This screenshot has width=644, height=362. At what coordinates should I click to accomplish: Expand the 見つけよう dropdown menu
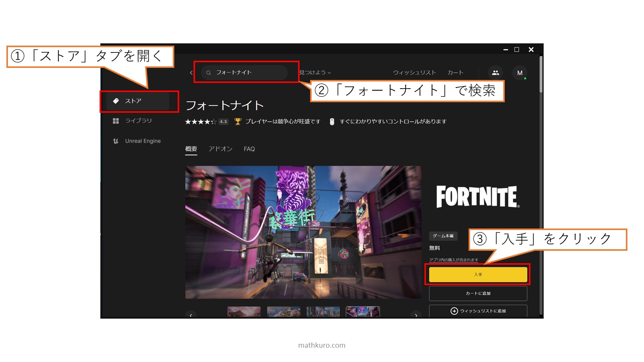coord(315,72)
